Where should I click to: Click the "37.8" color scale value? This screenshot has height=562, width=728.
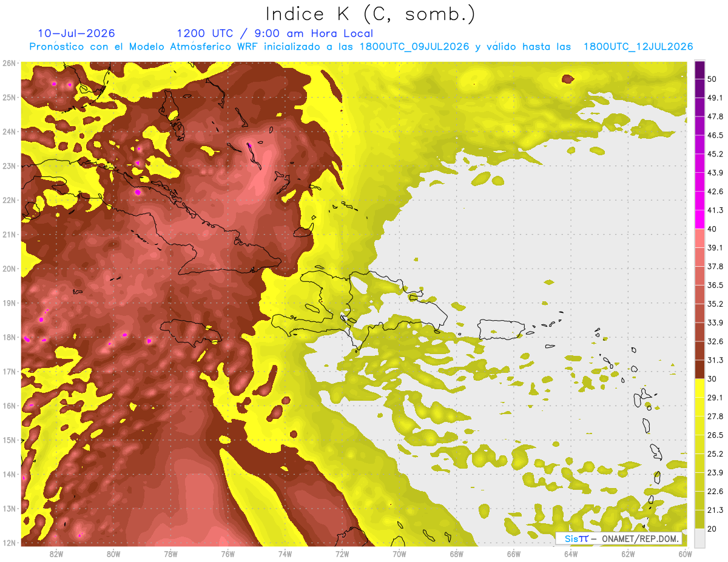point(715,266)
